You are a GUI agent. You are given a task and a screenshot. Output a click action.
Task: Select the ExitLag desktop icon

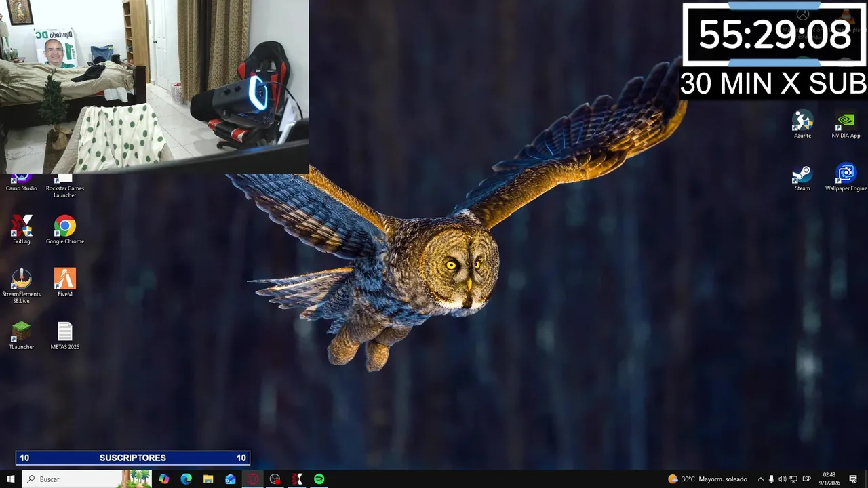coord(22,230)
